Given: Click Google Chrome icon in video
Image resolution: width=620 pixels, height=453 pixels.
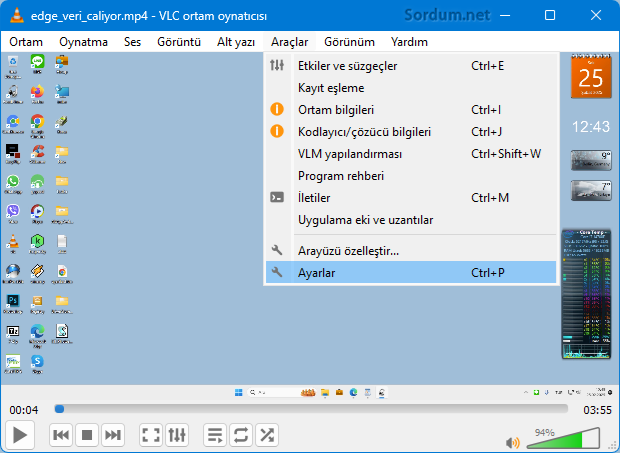Looking at the screenshot, I should click(38, 121).
